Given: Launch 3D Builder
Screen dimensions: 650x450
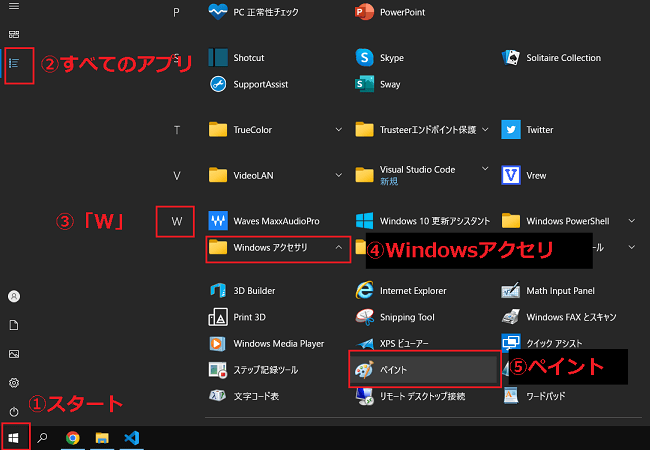Looking at the screenshot, I should 242,290.
